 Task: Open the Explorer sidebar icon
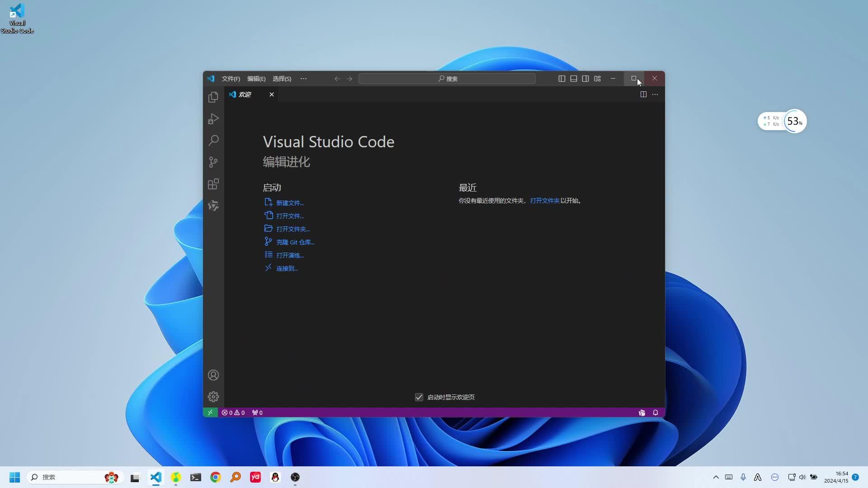click(213, 97)
